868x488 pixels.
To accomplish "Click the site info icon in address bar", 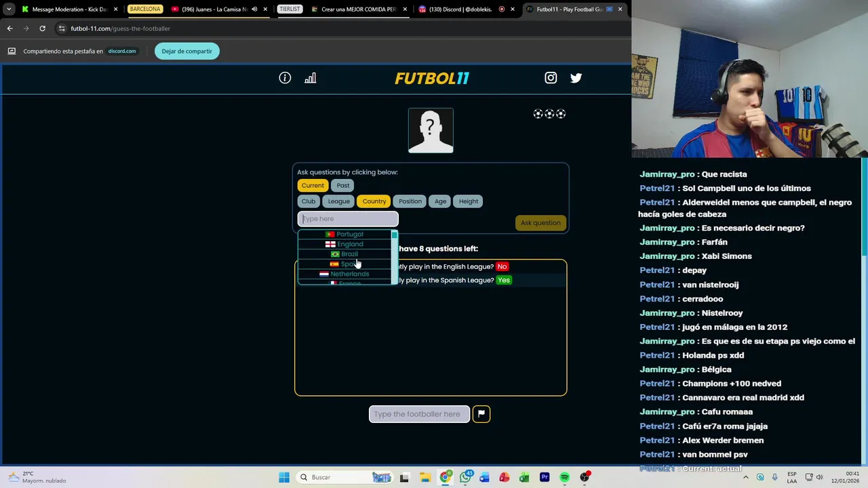I will (x=62, y=28).
